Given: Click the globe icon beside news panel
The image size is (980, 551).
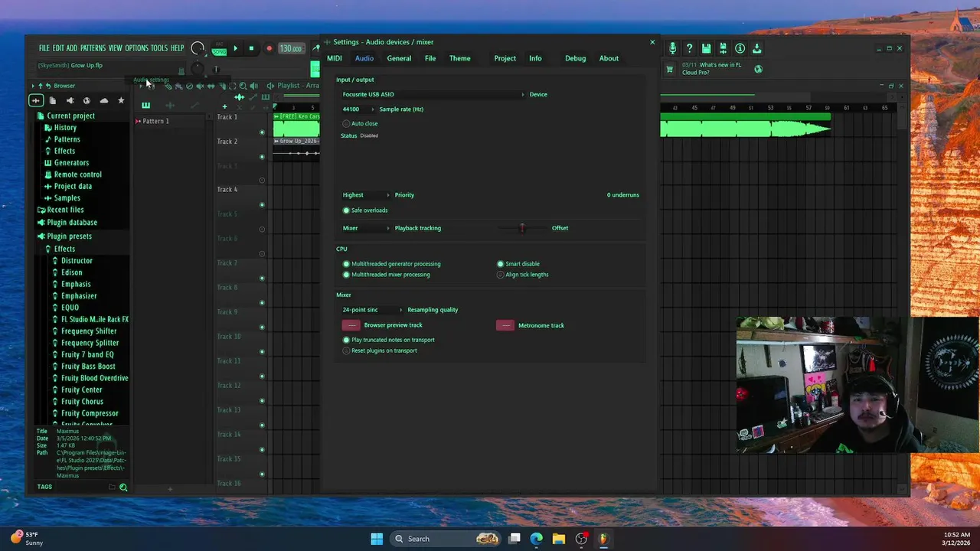Looking at the screenshot, I should click(x=758, y=69).
